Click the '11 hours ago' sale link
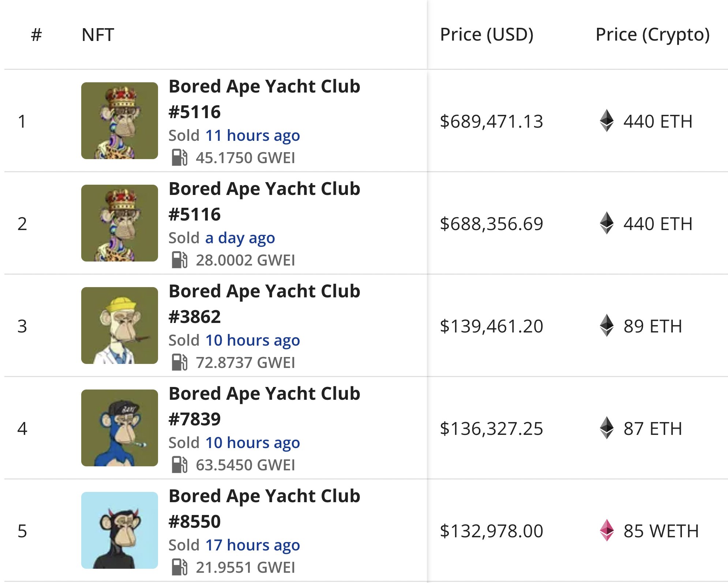This screenshot has width=728, height=583. click(x=252, y=136)
